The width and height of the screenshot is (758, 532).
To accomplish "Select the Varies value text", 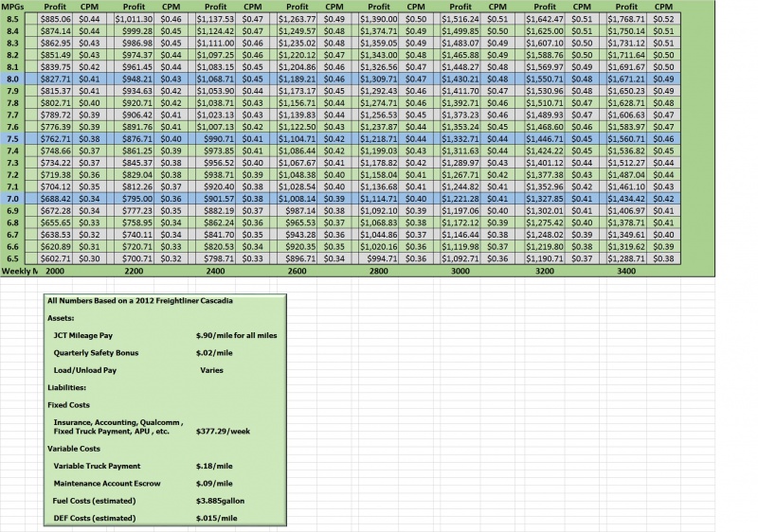I will [211, 370].
